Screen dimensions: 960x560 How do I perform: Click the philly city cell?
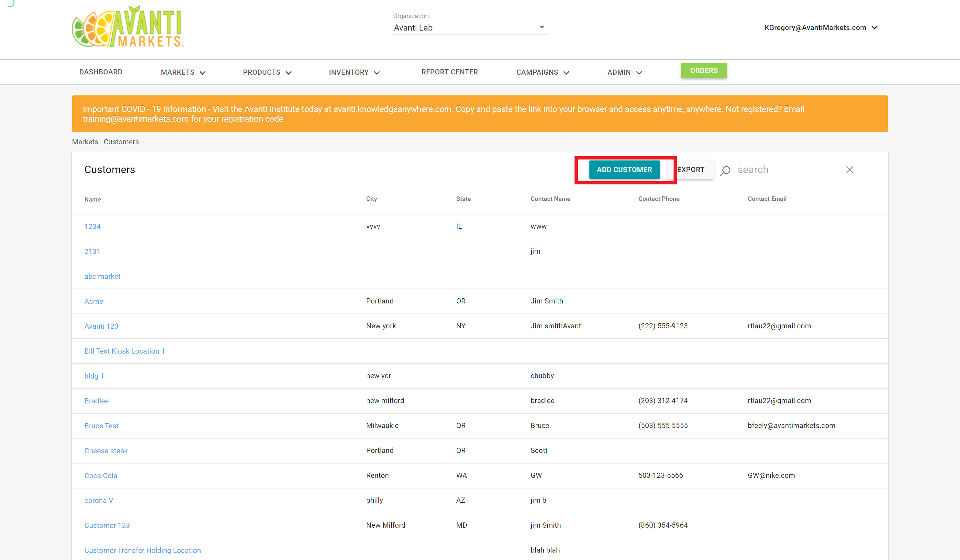[374, 500]
